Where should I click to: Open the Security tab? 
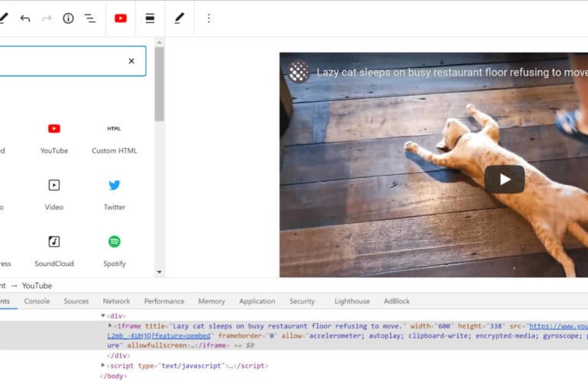(302, 301)
